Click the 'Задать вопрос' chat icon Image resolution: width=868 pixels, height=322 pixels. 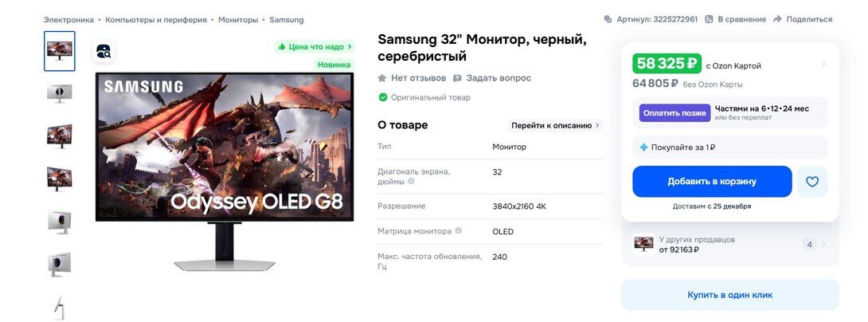457,78
